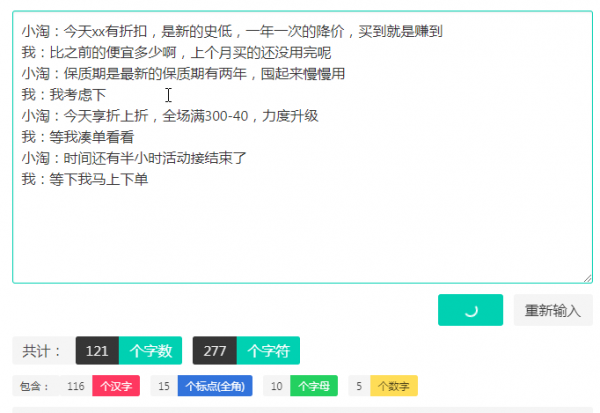Click the 个标点(全角) blue label
This screenshot has width=600, height=413.
(x=215, y=386)
